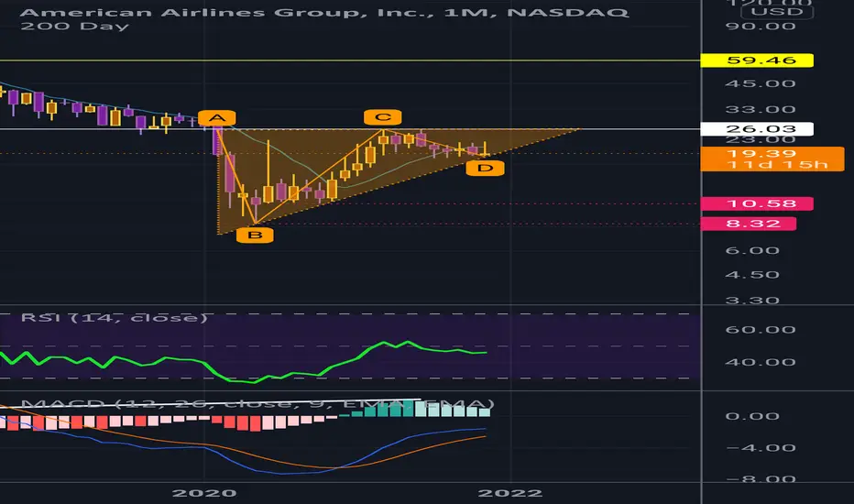
Task: Click the 45.00 price axis value
Action: coord(761,83)
